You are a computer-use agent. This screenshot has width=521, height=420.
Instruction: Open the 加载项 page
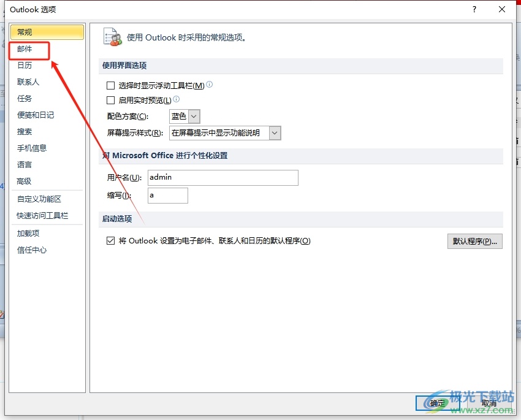[x=28, y=234]
